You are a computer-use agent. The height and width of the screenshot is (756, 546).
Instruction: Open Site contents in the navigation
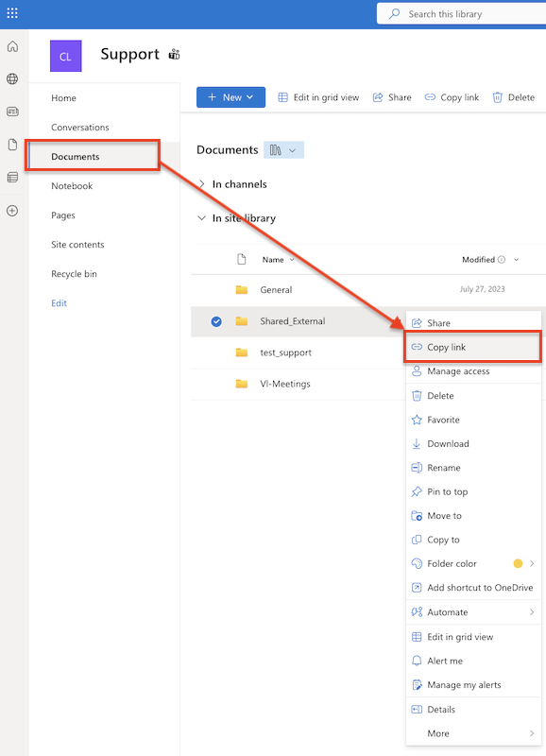click(77, 245)
